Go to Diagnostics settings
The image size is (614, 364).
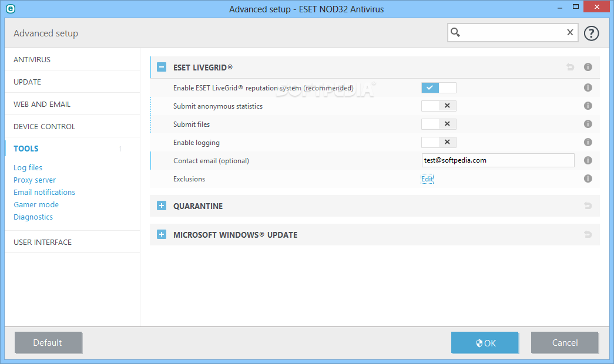click(x=33, y=217)
